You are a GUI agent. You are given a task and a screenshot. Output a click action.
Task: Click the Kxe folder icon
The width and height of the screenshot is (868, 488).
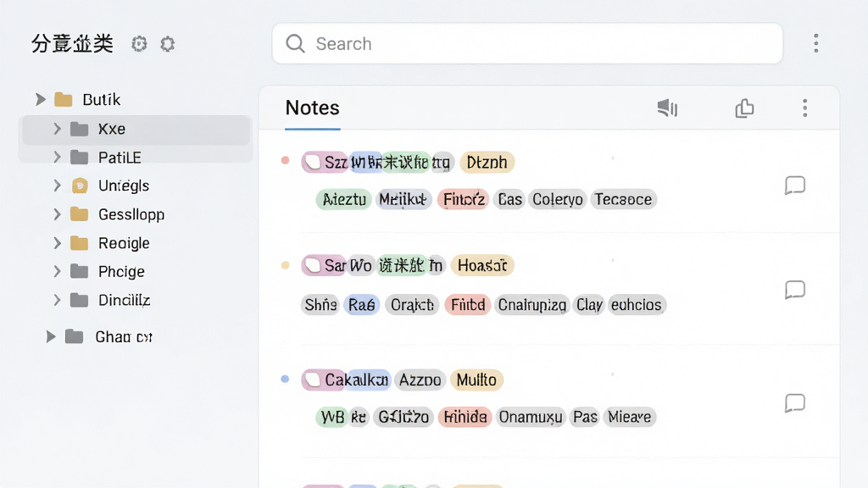tap(79, 129)
